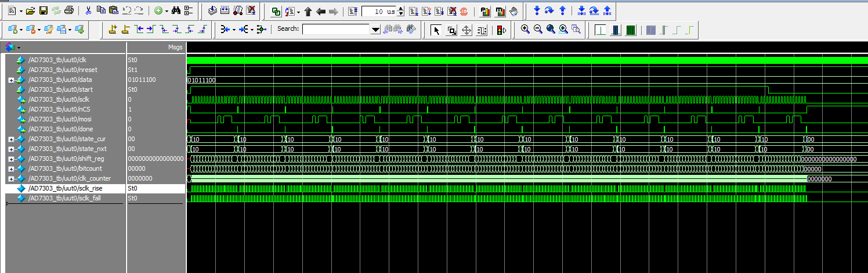Screen dimensions: 868x273
Task: Select the /AD7303_tb/uut0/nCS signal
Action: (x=59, y=109)
